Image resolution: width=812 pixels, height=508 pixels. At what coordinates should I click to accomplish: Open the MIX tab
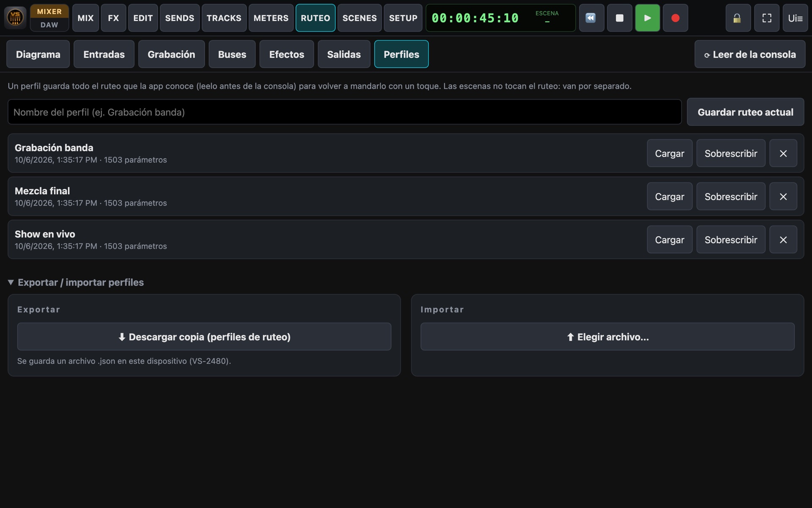pos(85,18)
